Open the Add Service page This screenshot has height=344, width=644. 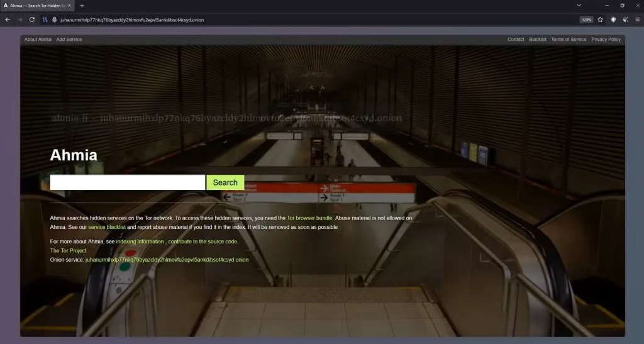(x=69, y=40)
